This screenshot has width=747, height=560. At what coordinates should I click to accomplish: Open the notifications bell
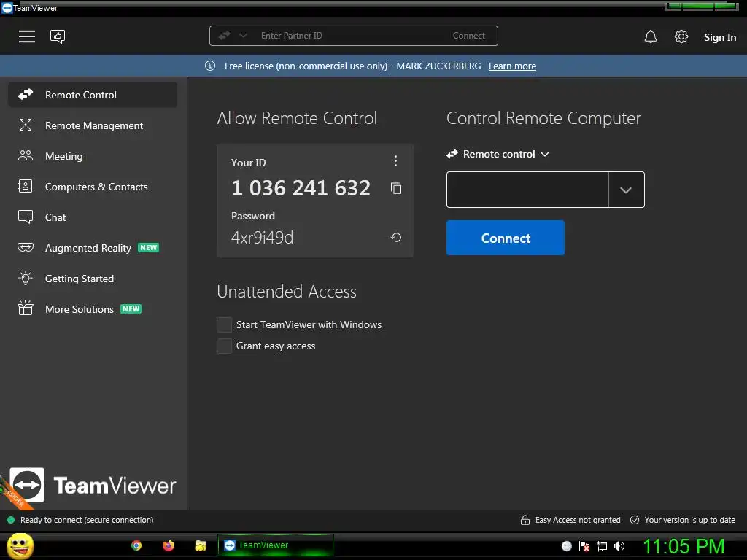point(651,36)
